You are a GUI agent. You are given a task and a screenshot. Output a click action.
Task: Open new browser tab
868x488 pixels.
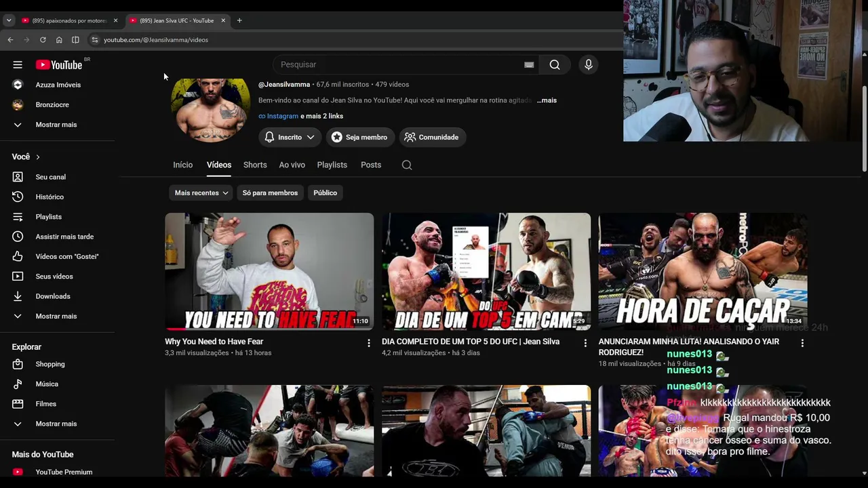tap(239, 20)
